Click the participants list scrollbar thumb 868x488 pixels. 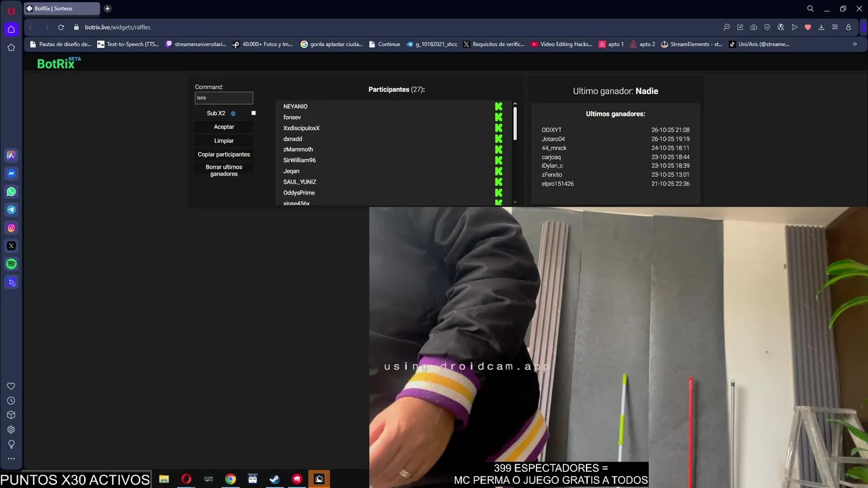[x=515, y=123]
